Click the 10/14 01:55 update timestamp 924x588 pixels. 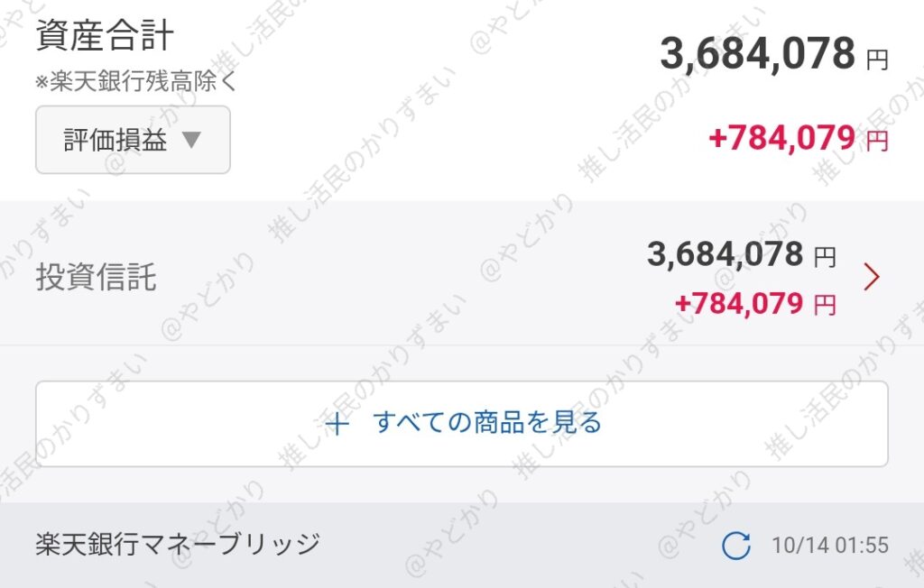pyautogui.click(x=830, y=546)
